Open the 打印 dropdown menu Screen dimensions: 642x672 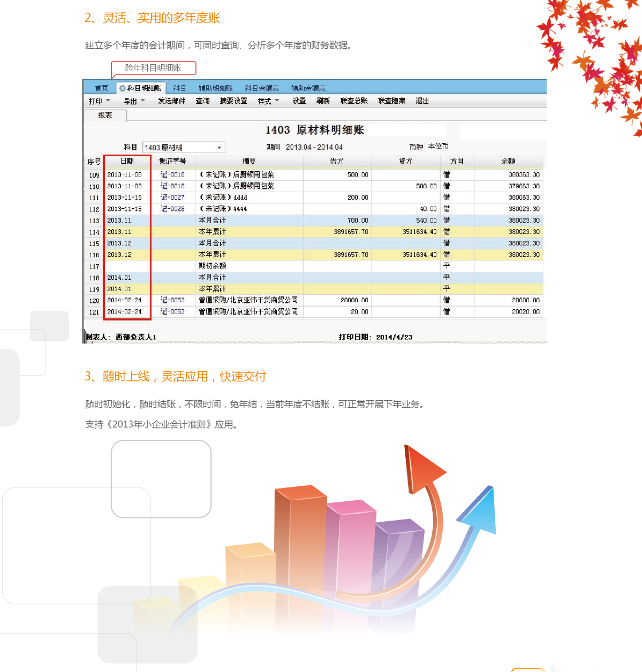(99, 101)
